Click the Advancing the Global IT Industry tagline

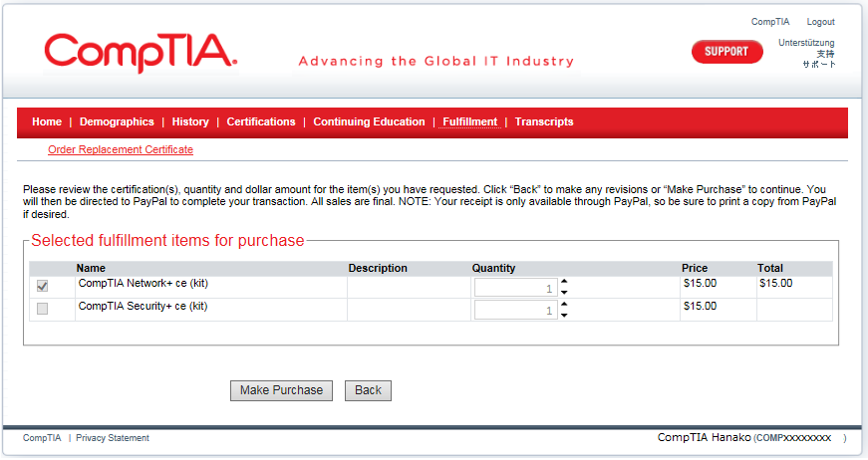(x=436, y=62)
